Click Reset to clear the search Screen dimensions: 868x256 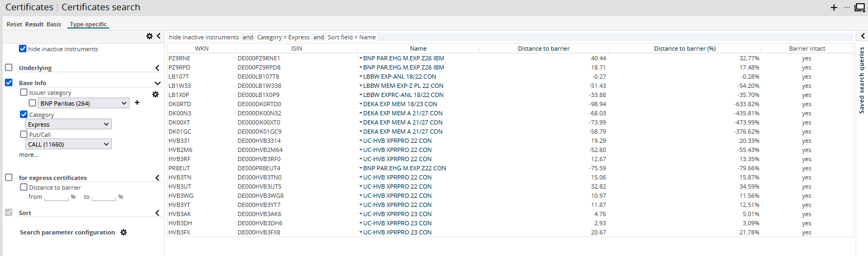pyautogui.click(x=15, y=24)
